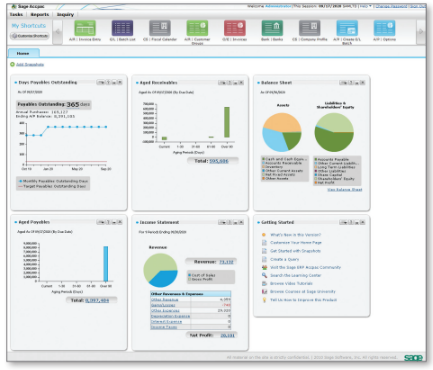
Task: Open What's New in this Version link
Action: point(295,235)
